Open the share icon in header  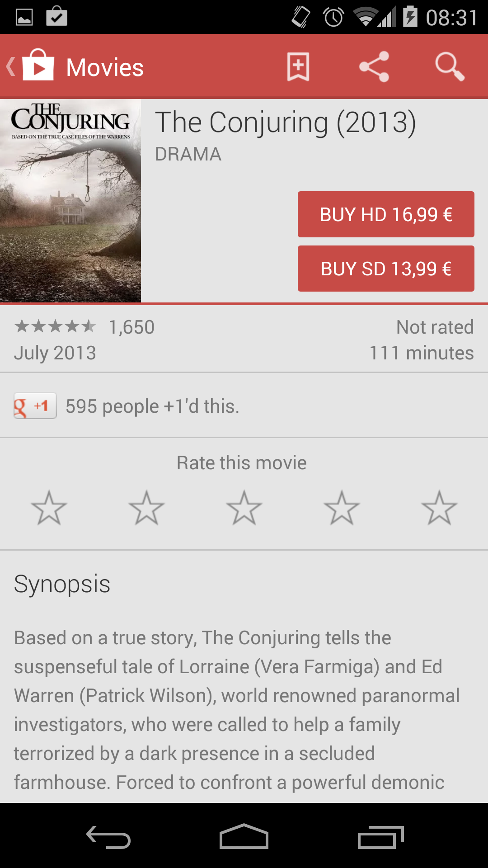point(374,67)
